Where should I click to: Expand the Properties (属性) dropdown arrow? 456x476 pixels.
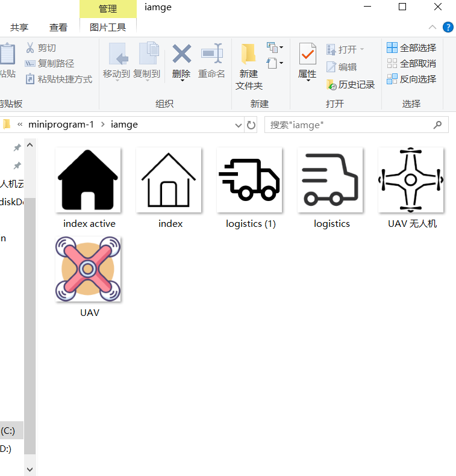[x=308, y=81]
